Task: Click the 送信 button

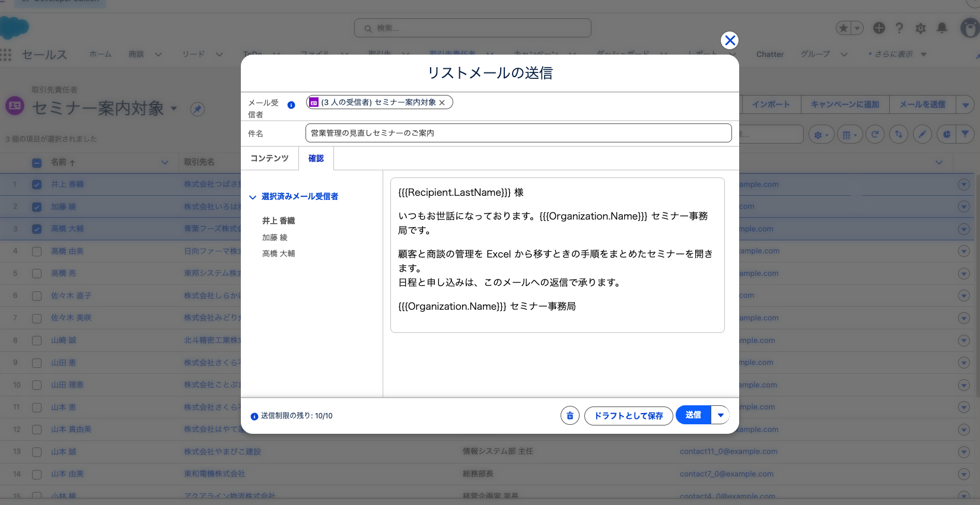Action: point(693,415)
